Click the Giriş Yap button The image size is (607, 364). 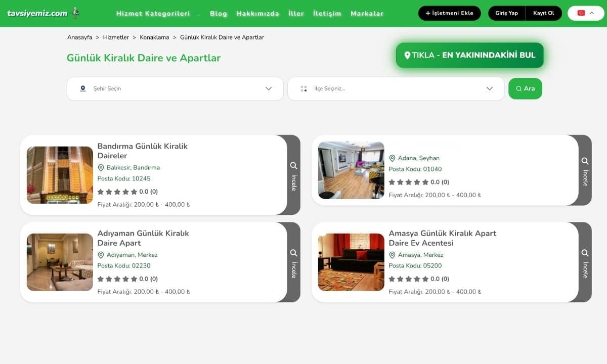pyautogui.click(x=506, y=13)
